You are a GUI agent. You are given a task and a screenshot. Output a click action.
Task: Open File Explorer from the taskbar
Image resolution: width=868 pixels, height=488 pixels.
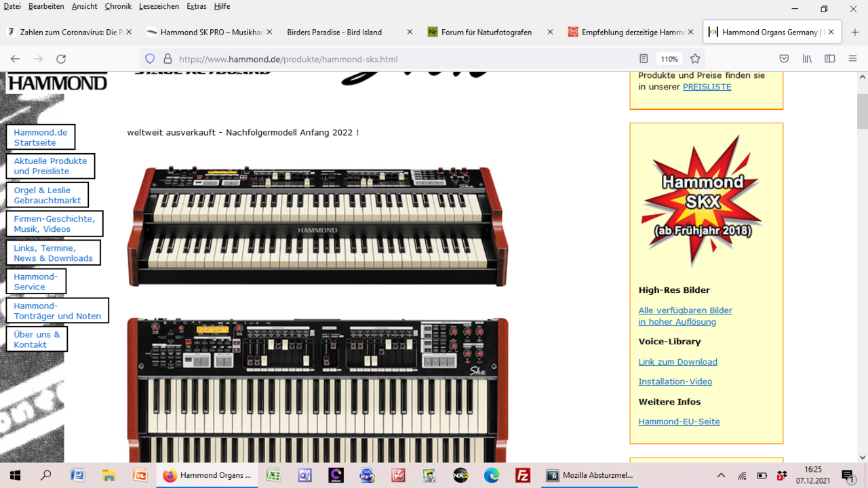point(108,475)
